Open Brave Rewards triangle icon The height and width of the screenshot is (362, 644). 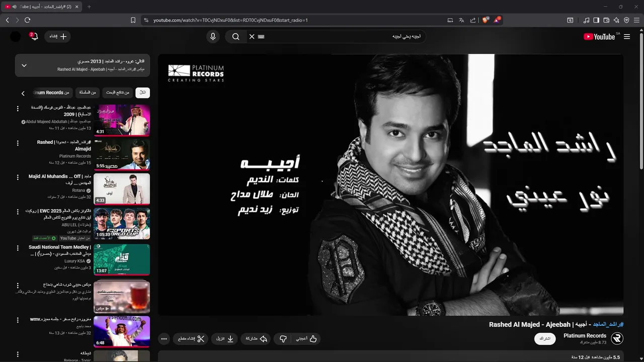(497, 20)
